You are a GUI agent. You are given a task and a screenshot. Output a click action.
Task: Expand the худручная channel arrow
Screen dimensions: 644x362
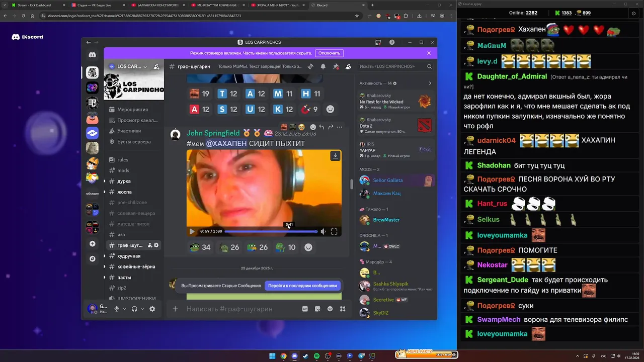tap(105, 256)
